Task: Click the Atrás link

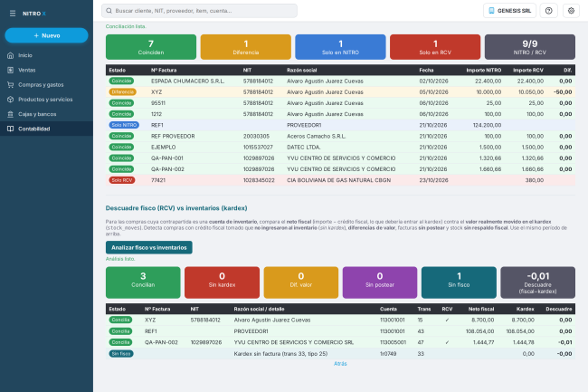Action: (340, 364)
